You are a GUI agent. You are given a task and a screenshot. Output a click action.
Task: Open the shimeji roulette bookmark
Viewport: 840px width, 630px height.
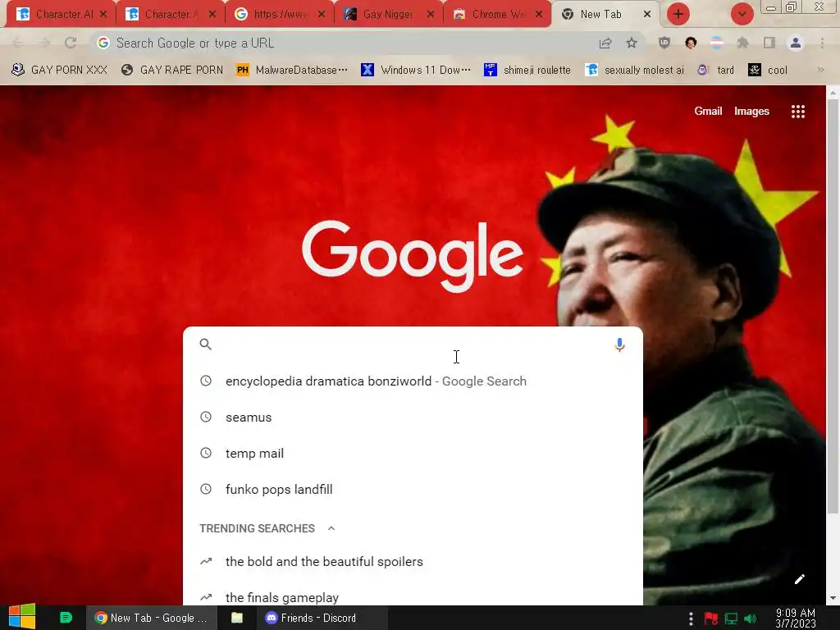click(x=527, y=71)
